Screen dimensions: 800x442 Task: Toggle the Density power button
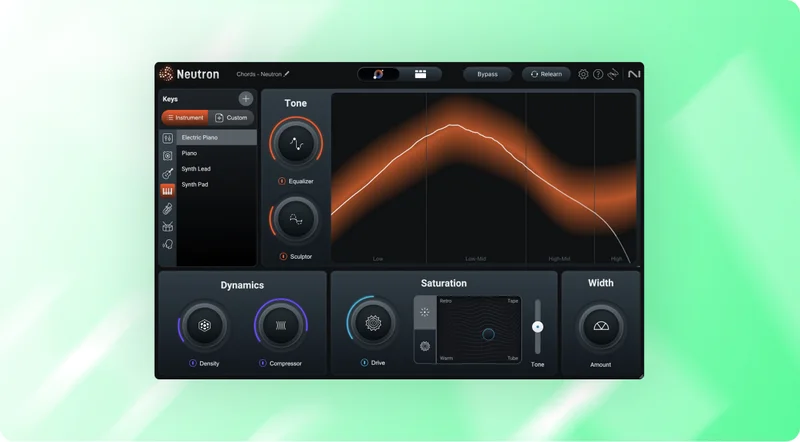pyautogui.click(x=193, y=363)
